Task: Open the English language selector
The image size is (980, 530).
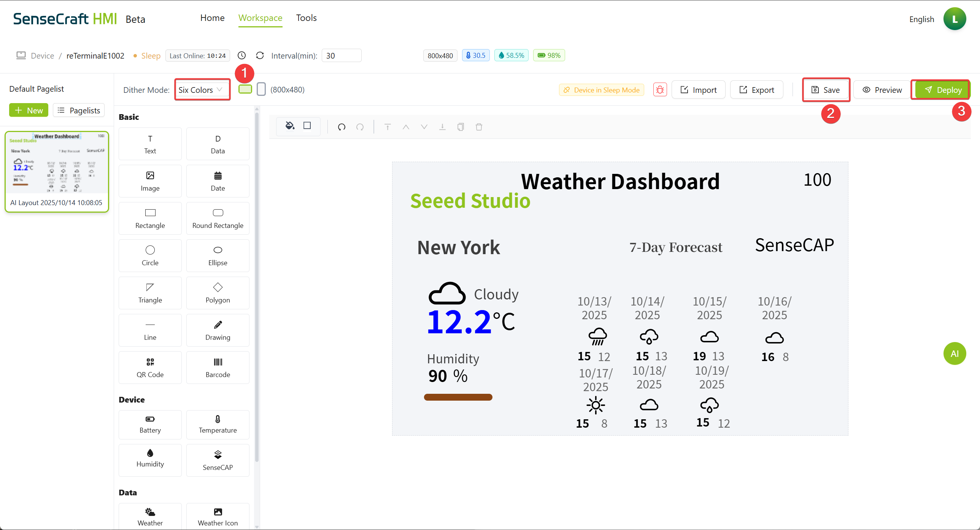Action: point(921,19)
